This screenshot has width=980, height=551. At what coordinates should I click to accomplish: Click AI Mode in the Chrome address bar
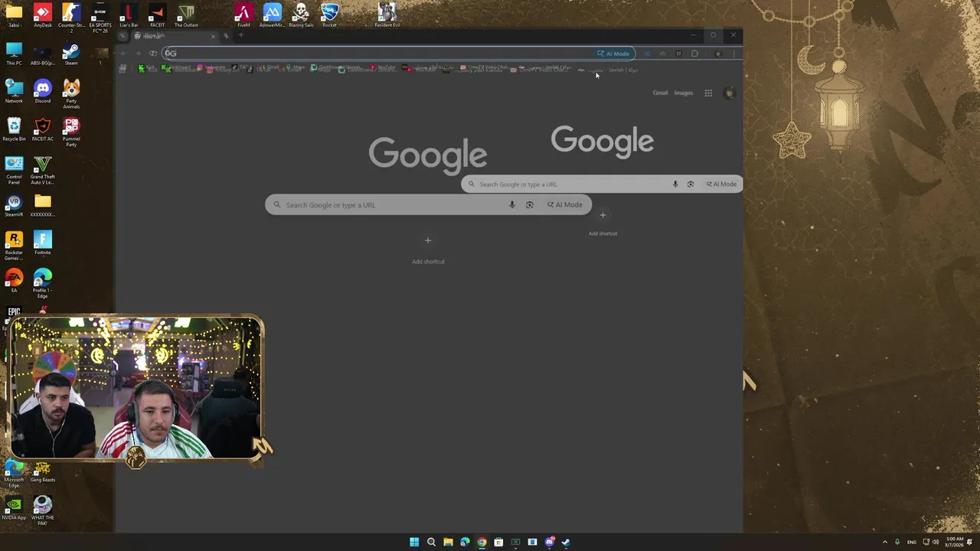[x=613, y=54]
